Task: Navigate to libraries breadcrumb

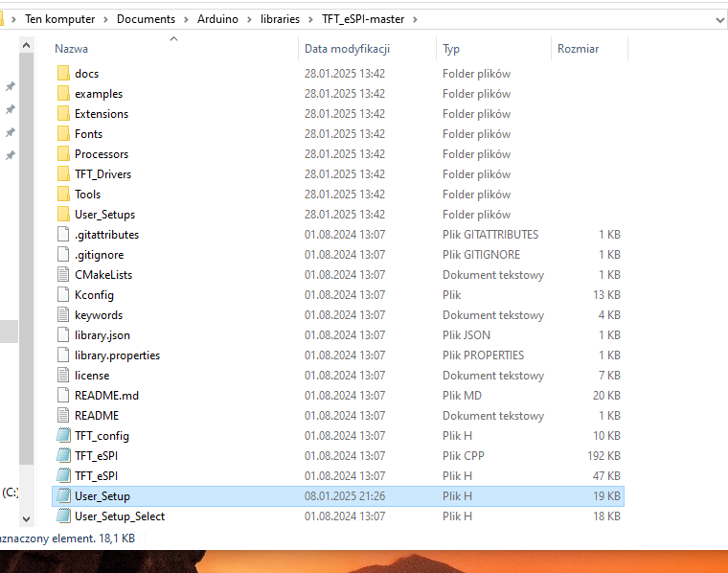Action: [x=280, y=19]
